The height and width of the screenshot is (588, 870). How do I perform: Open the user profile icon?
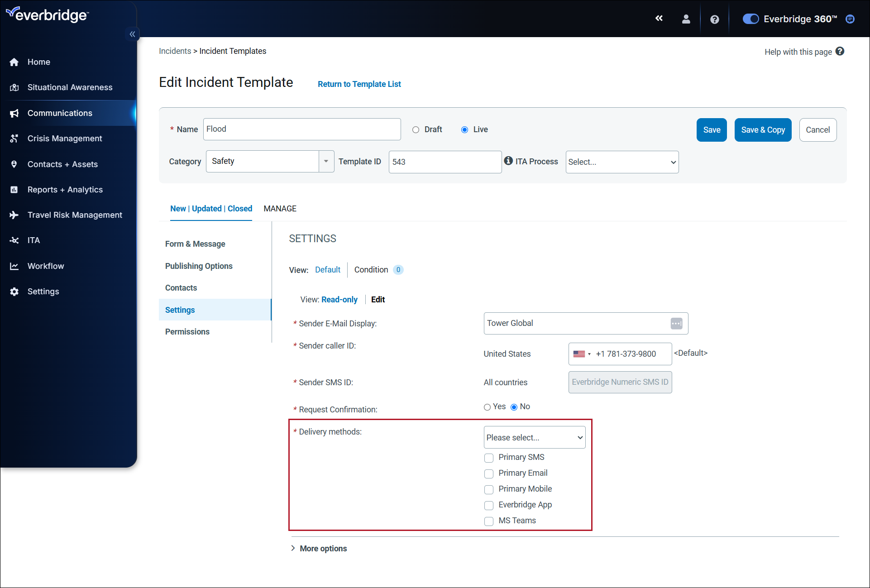(686, 19)
